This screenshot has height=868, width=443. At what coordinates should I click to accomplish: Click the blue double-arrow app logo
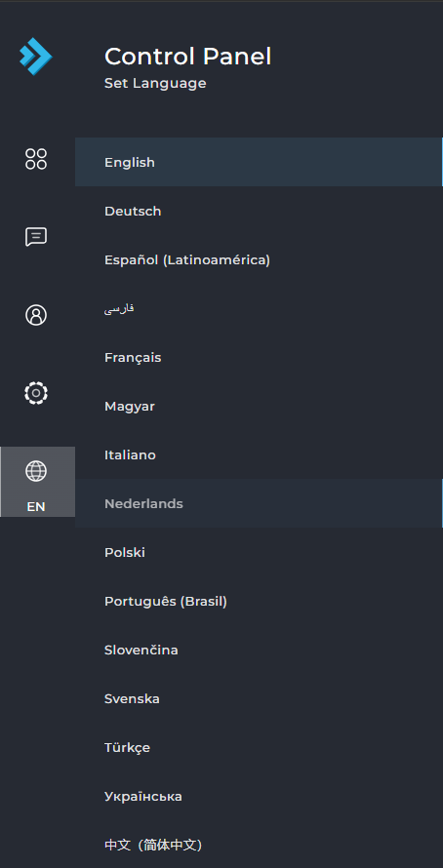coord(36,56)
